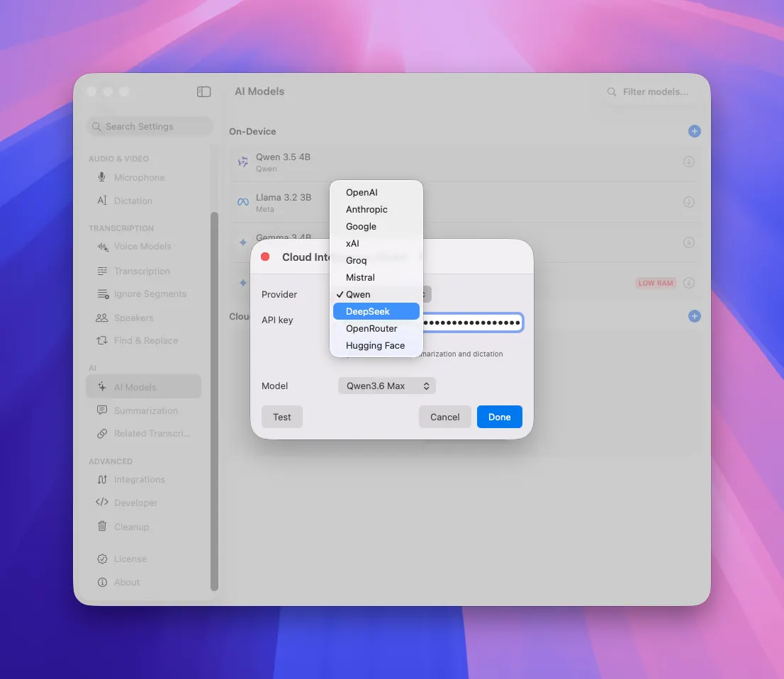
Task: Add a Cloud model with plus icon
Action: (694, 316)
